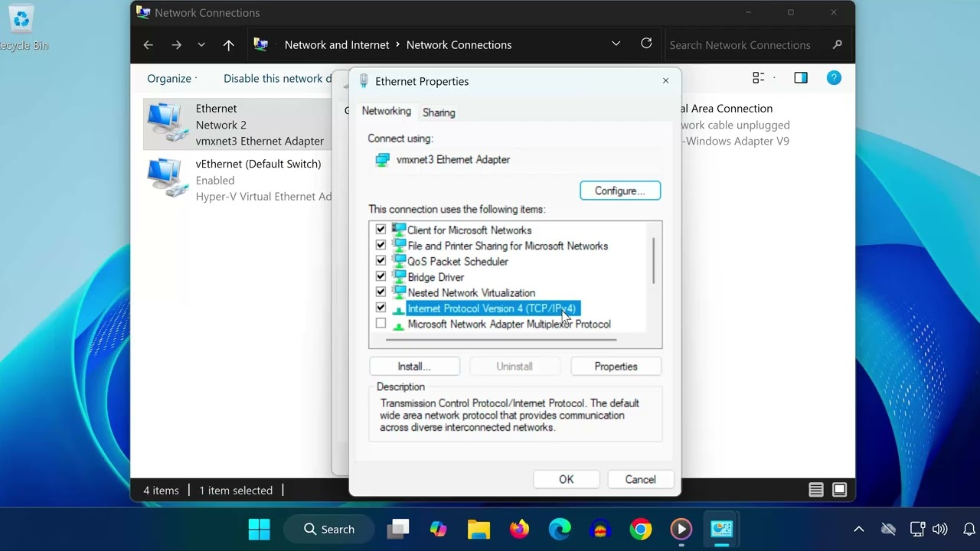The height and width of the screenshot is (551, 980).
Task: Open the notification bell icon
Action: pos(969,529)
